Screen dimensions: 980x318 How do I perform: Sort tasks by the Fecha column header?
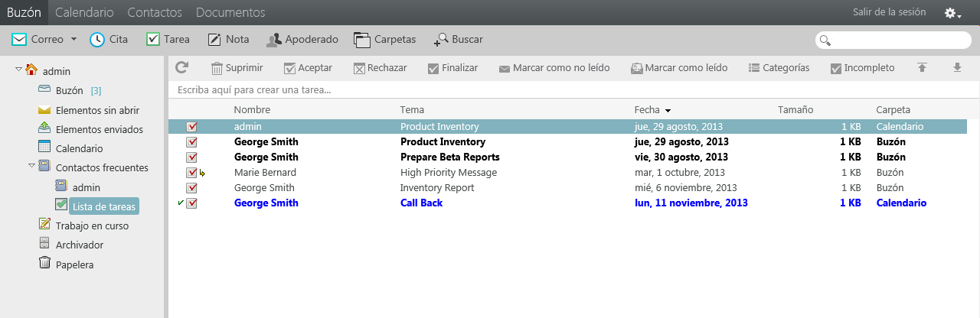point(647,110)
